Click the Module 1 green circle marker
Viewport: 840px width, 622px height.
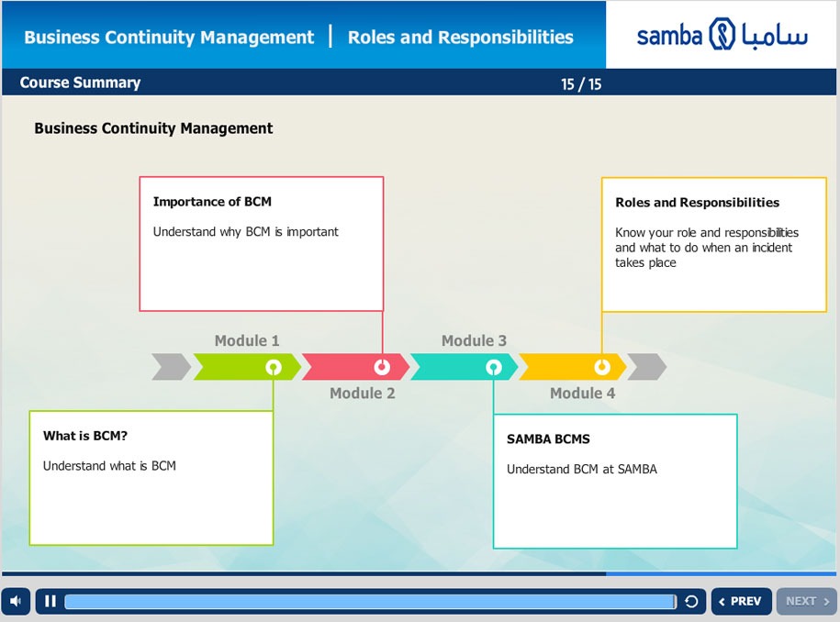[x=274, y=367]
